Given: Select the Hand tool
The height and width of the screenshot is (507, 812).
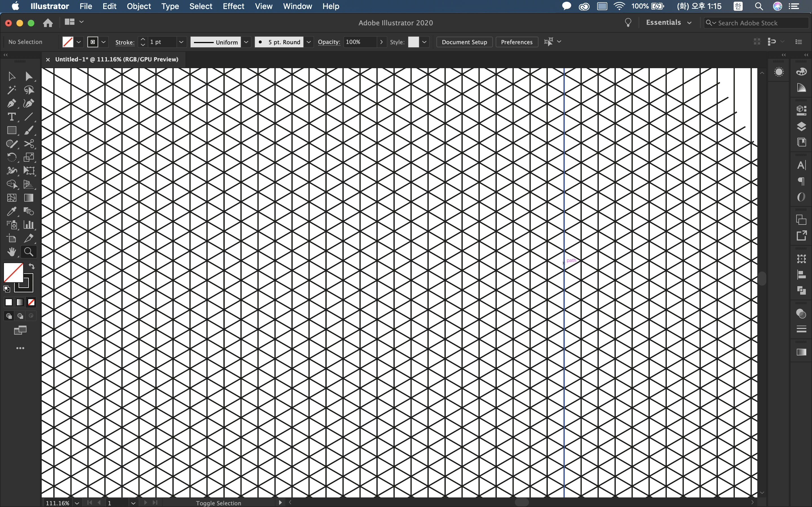Looking at the screenshot, I should point(11,252).
